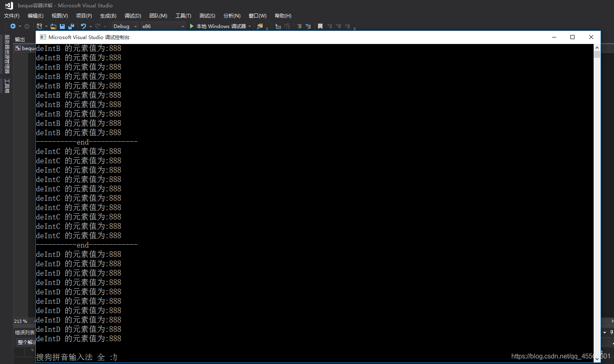The width and height of the screenshot is (614, 364).
Task: Click the first deIntC 的元素值为:888 line
Action: coord(79,151)
